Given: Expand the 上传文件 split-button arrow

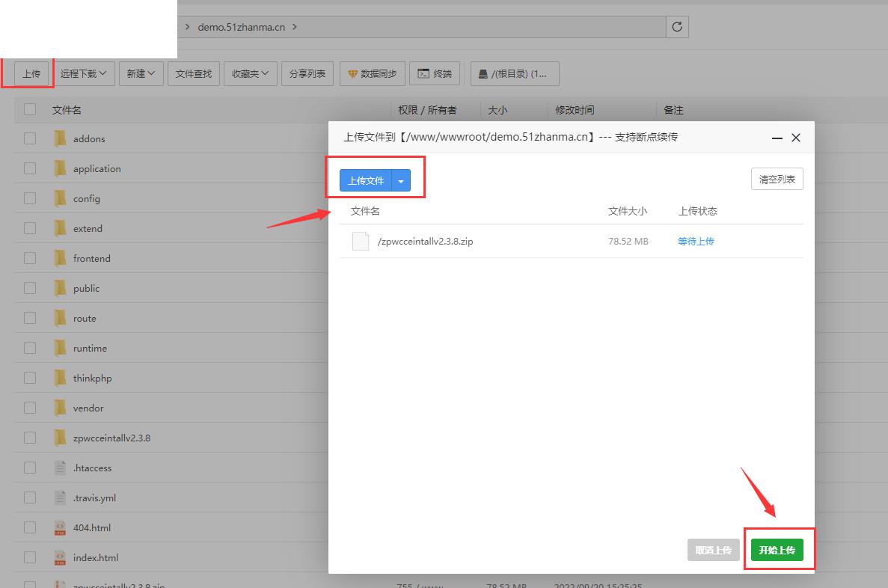Looking at the screenshot, I should pyautogui.click(x=401, y=180).
